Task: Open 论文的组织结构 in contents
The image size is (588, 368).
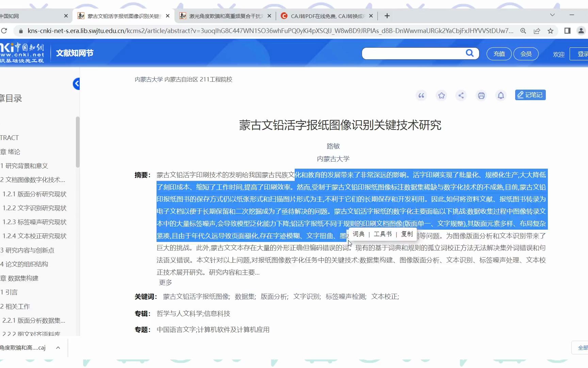Action: pos(24,264)
